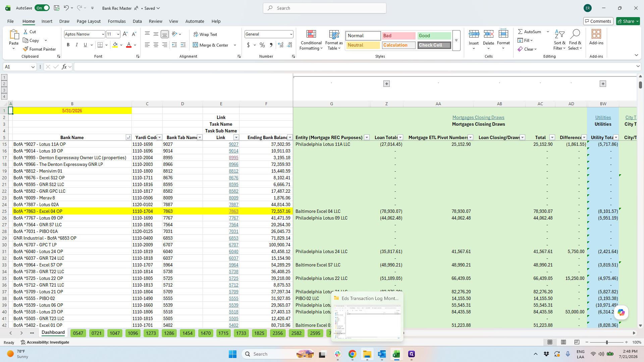Click the Microsoft Search box
644x362 pixels.
325,8
